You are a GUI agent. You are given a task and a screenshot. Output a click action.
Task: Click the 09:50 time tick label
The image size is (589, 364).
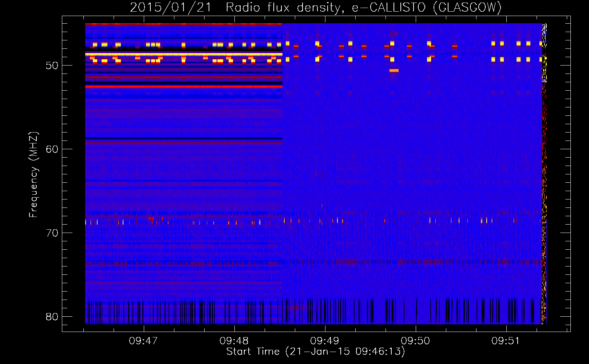(x=415, y=341)
